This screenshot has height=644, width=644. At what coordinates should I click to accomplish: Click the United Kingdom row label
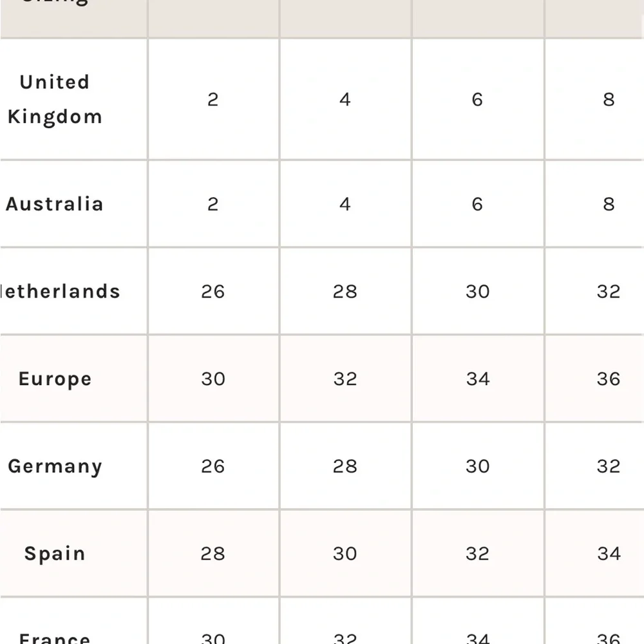[55, 99]
